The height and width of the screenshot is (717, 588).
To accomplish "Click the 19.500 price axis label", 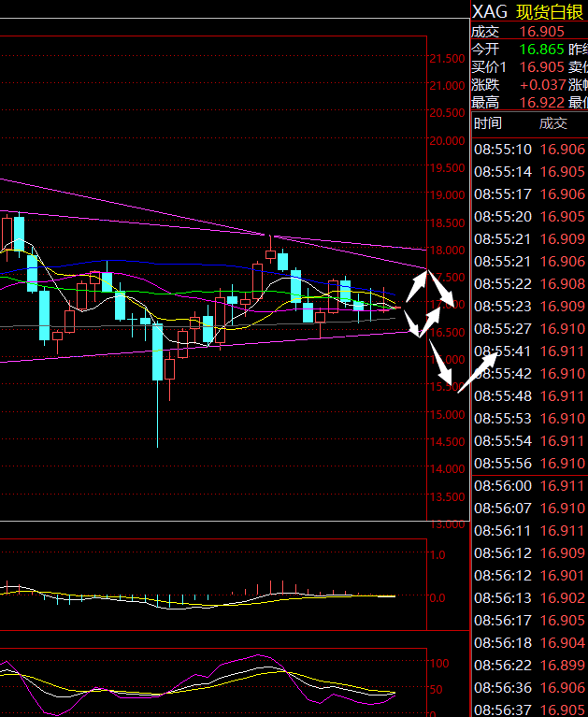I will 447,168.
